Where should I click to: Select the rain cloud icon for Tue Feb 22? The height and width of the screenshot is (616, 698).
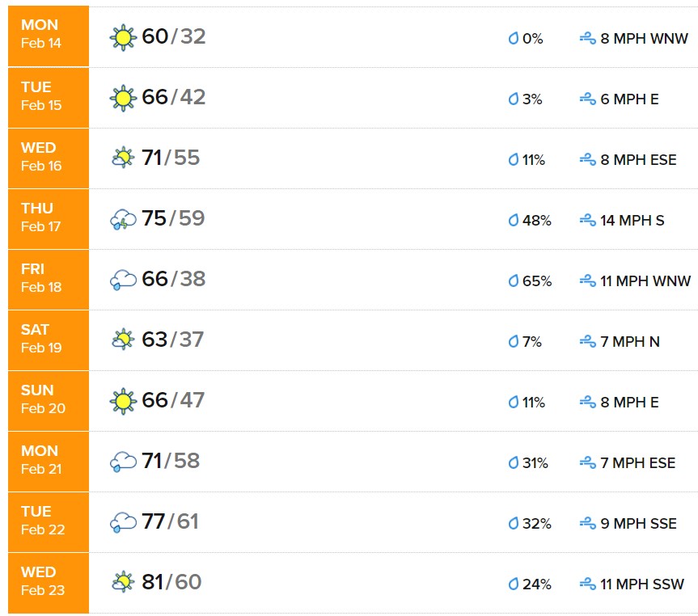(x=123, y=522)
